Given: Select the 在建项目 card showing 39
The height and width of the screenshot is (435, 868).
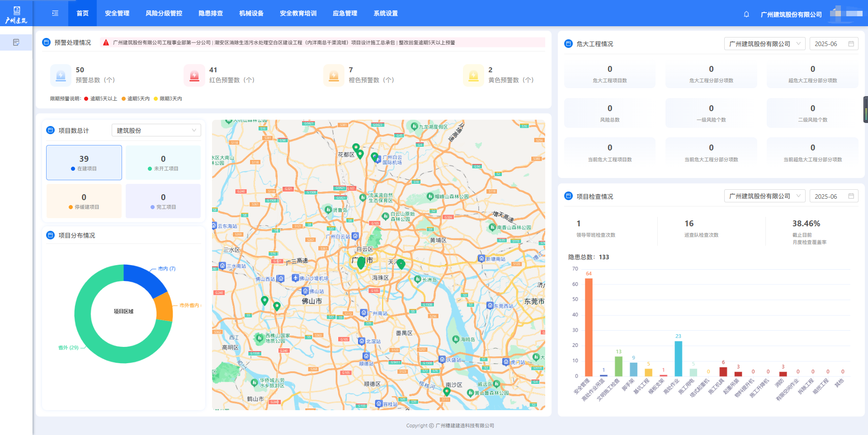Looking at the screenshot, I should point(84,163).
